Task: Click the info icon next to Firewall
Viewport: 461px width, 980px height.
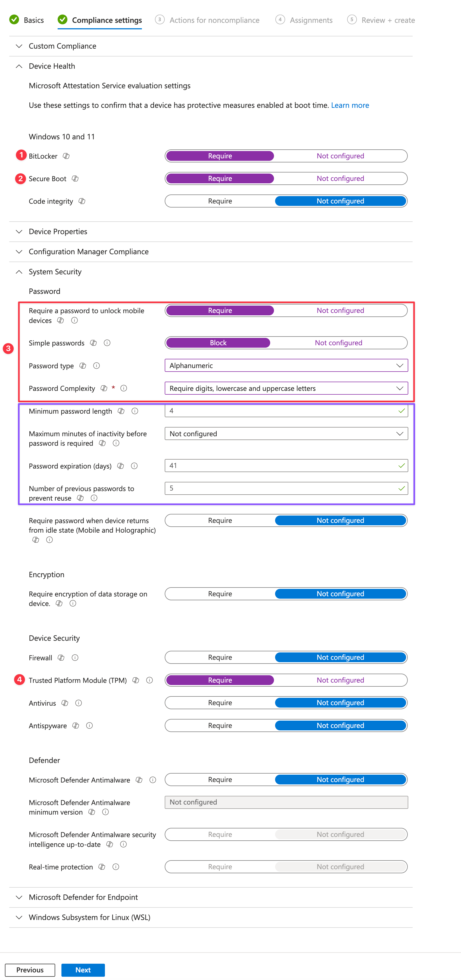Action: click(x=75, y=657)
